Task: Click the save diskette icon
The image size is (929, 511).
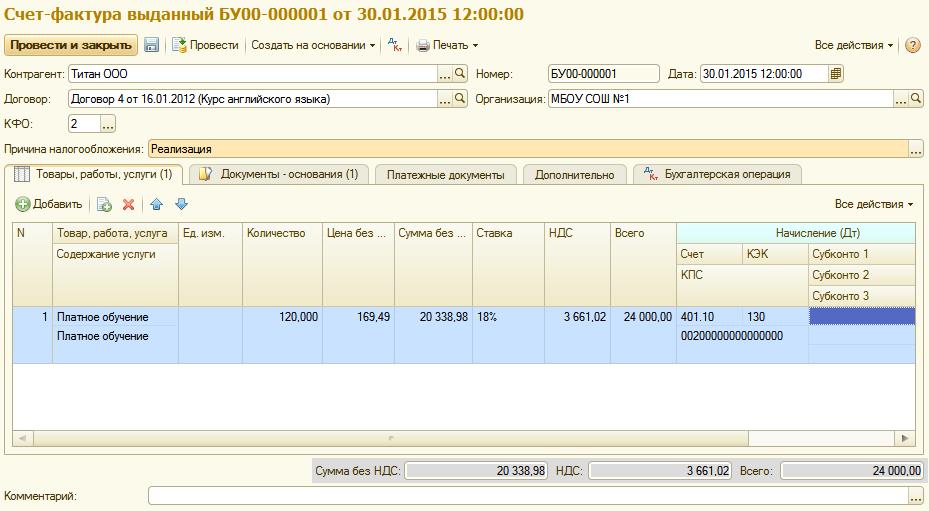Action: pos(152,45)
